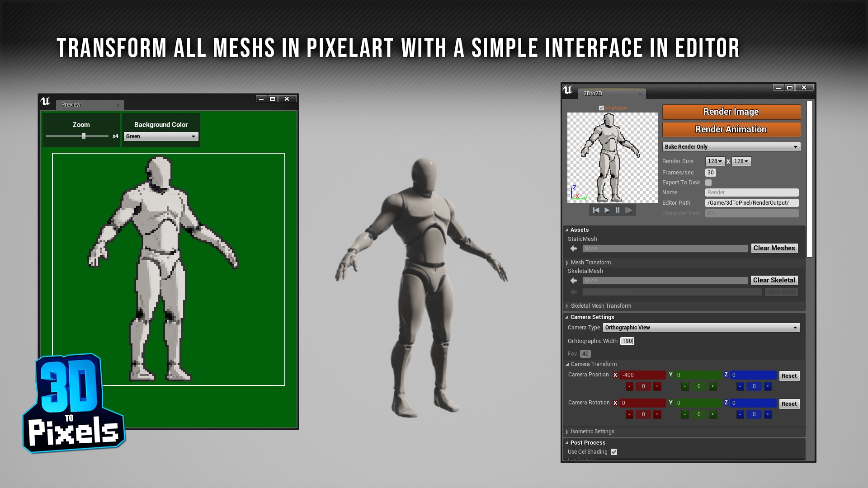Select the Background Color green dropdown

point(160,136)
